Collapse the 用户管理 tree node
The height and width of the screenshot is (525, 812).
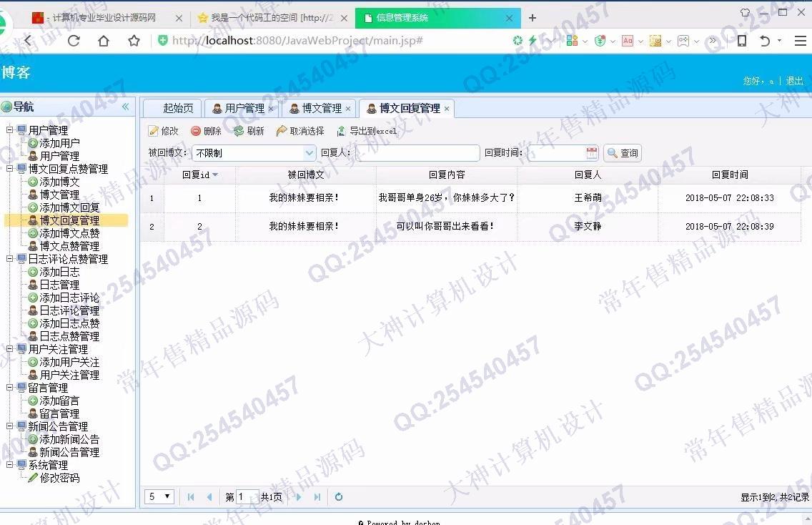[x=10, y=129]
